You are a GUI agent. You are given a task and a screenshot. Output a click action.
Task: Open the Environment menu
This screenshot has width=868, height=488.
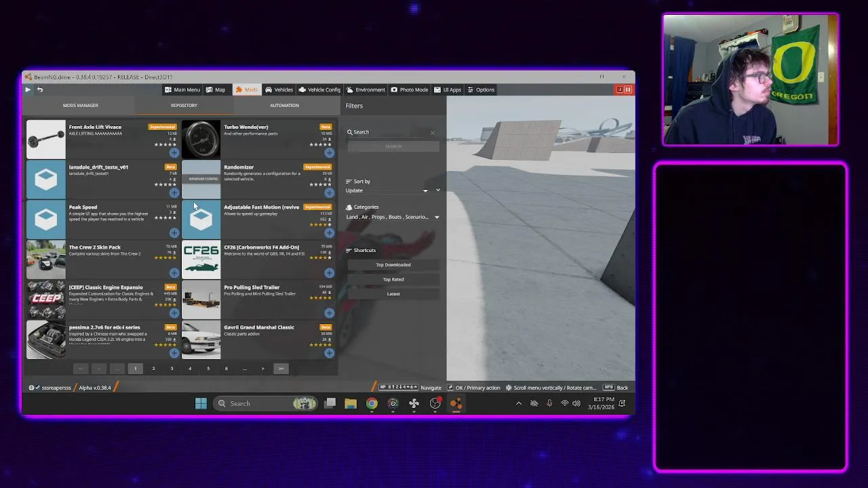(366, 89)
